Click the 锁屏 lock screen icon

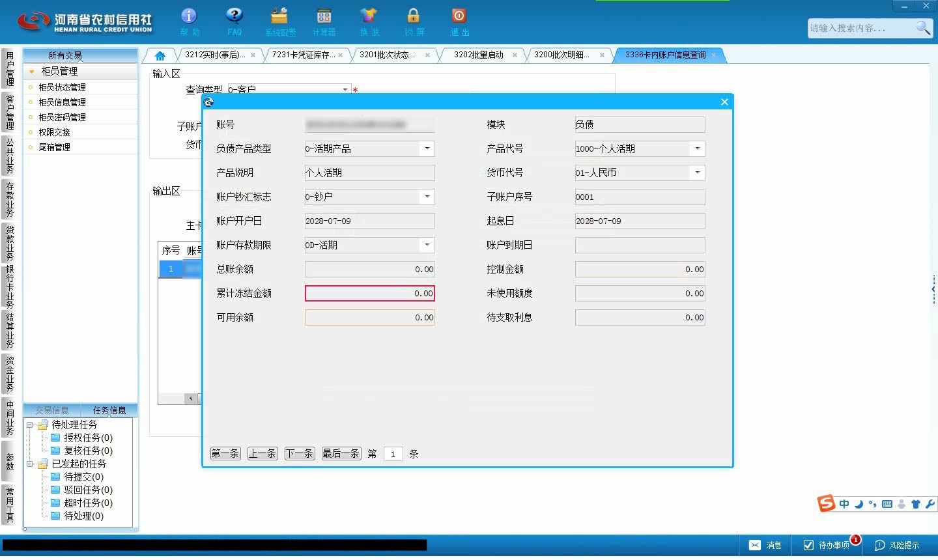[x=414, y=16]
